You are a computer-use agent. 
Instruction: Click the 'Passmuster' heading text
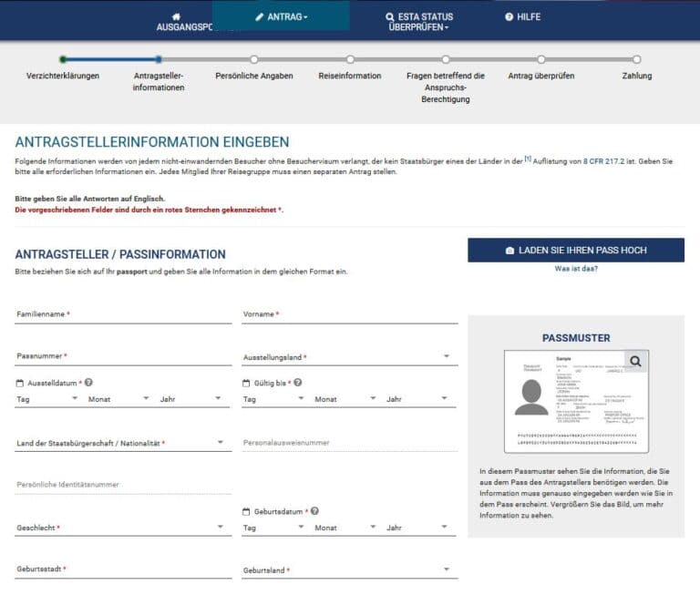tap(576, 338)
